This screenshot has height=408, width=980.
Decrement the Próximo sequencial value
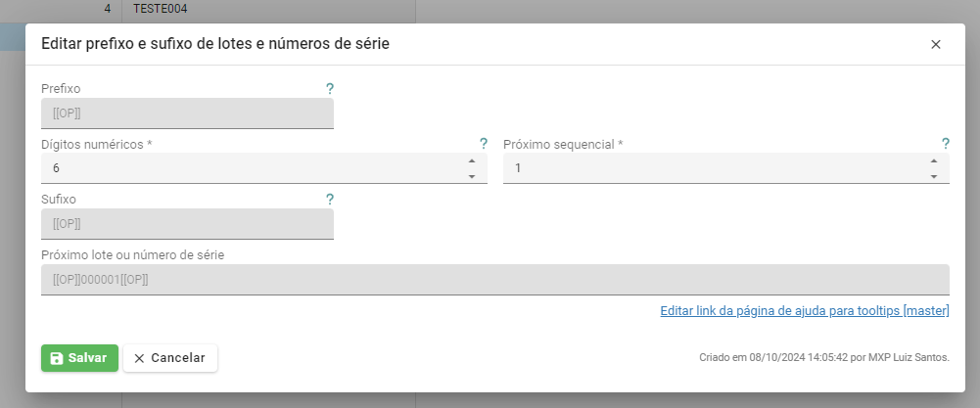pos(934,176)
